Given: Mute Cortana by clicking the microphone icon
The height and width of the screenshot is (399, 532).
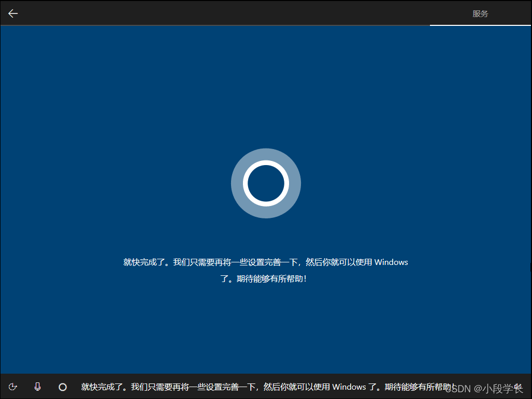Looking at the screenshot, I should coord(37,387).
